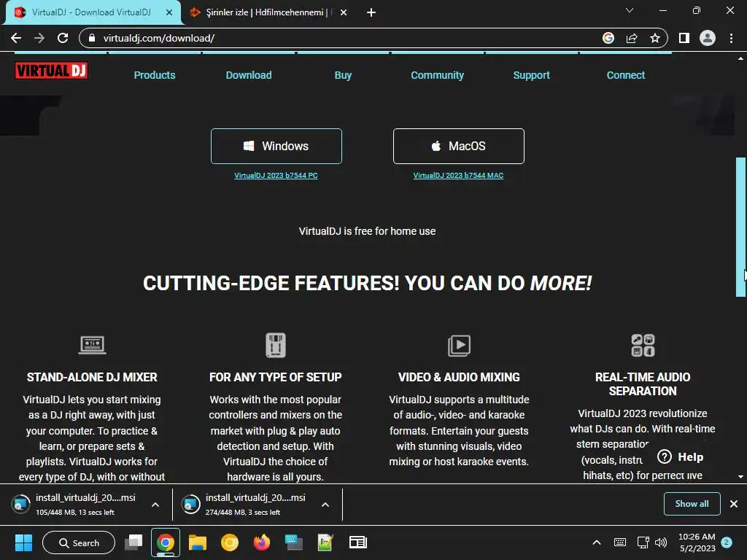The width and height of the screenshot is (747, 560).
Task: Share this page using the share icon
Action: coord(632,38)
